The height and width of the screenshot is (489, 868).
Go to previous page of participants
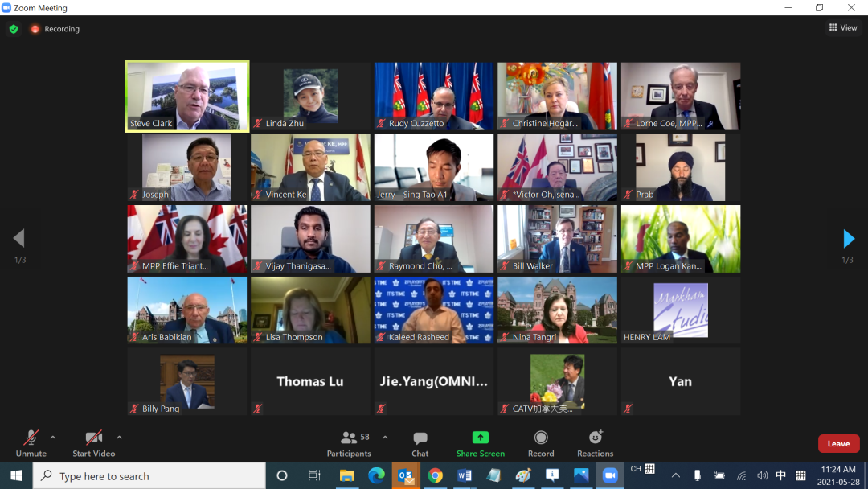[x=18, y=239]
